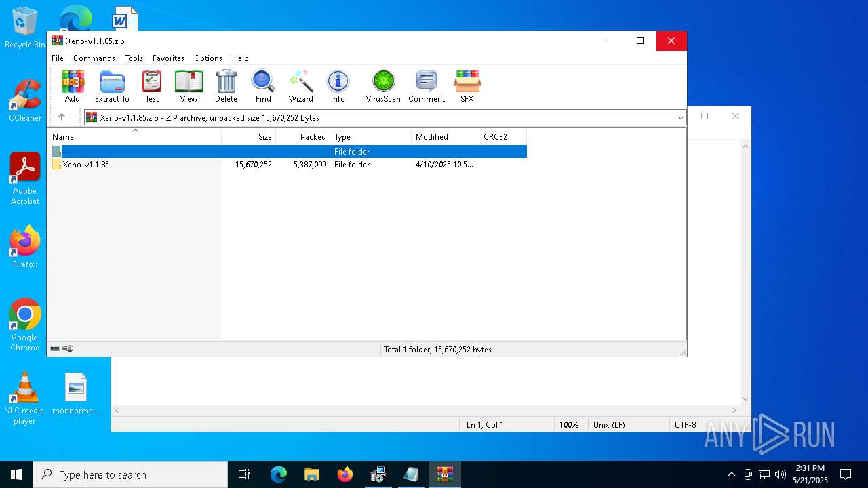Open the Help menu

pos(240,58)
